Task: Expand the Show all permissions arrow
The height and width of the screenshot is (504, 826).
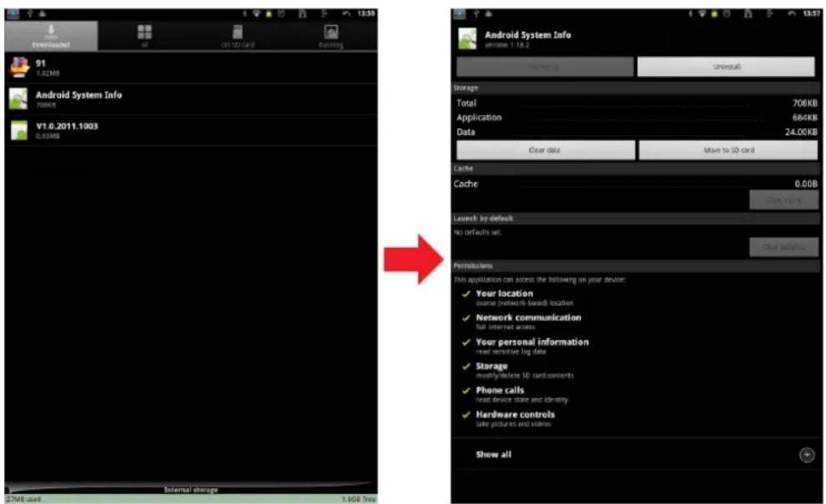Action: 807,455
